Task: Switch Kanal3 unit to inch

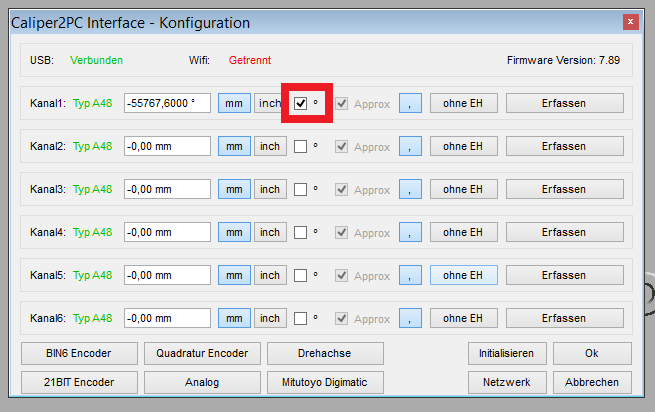Action: click(x=269, y=189)
